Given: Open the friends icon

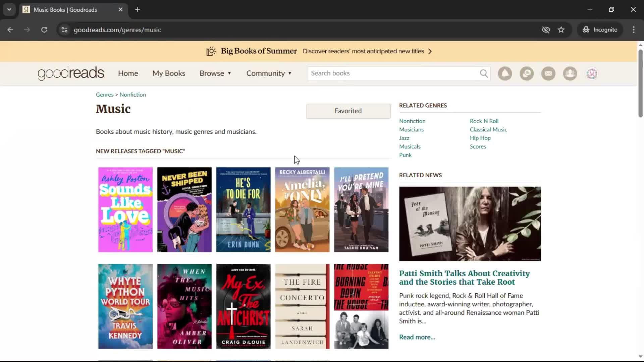Looking at the screenshot, I should pyautogui.click(x=570, y=73).
